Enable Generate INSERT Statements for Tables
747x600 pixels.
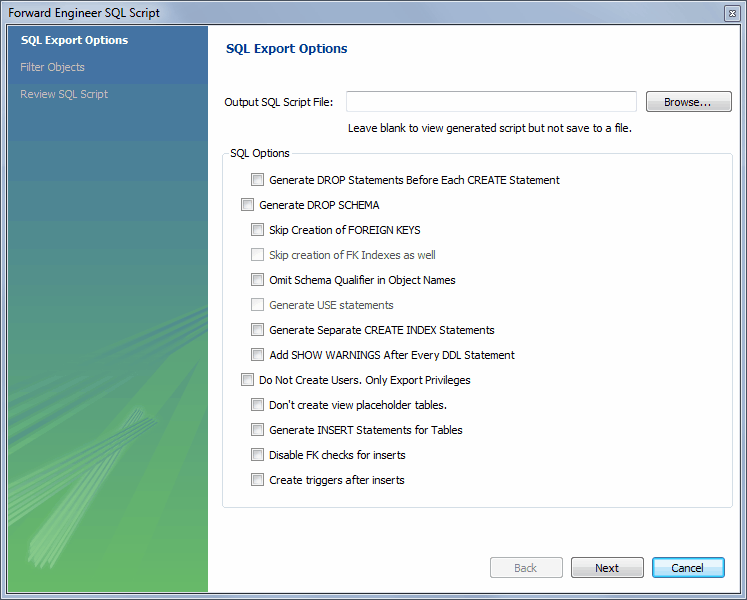pyautogui.click(x=258, y=430)
